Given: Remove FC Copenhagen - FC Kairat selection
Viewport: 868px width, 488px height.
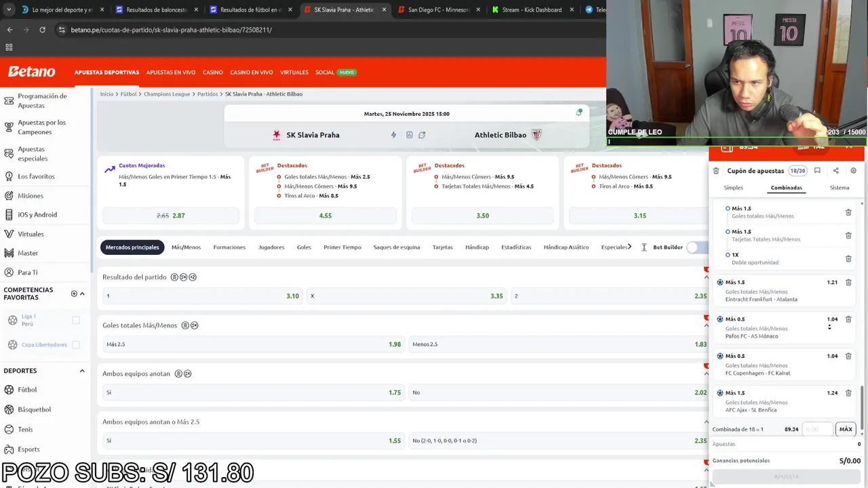Looking at the screenshot, I should tap(848, 357).
